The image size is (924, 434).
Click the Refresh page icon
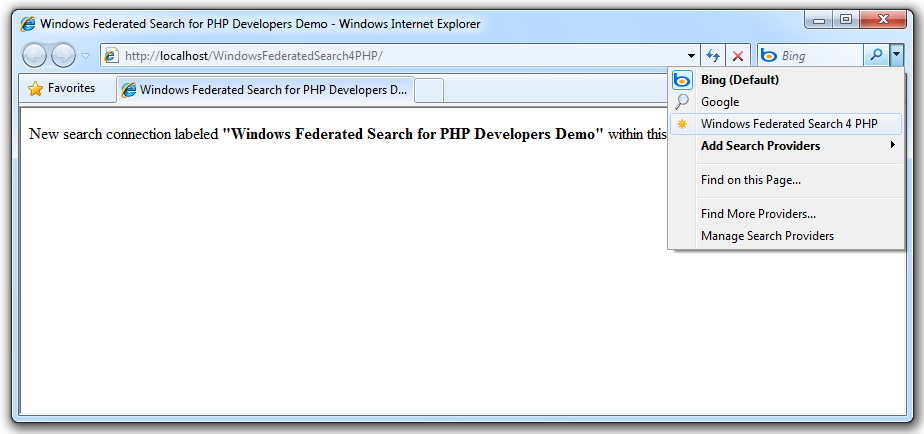(713, 56)
